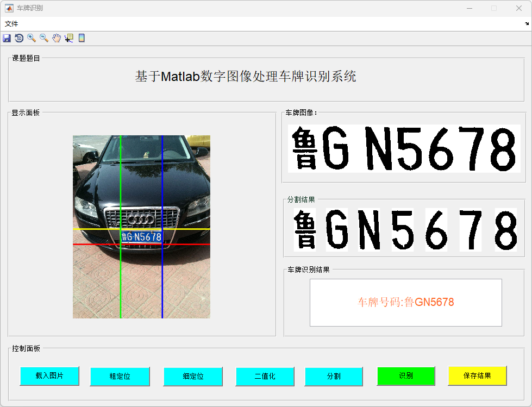Insert colorbar using the toolbar icon
The height and width of the screenshot is (407, 532).
pos(82,38)
